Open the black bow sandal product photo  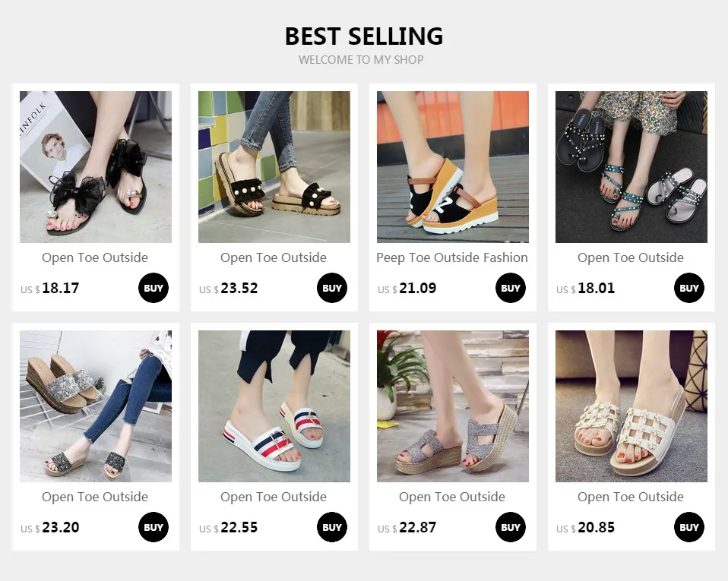coord(96,167)
